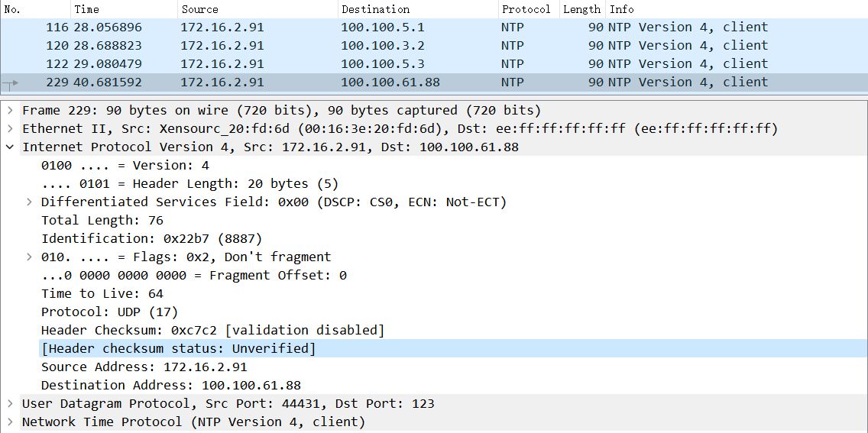Image resolution: width=868 pixels, height=433 pixels.
Task: Expand the User Datagram Protocol node
Action: coord(10,403)
